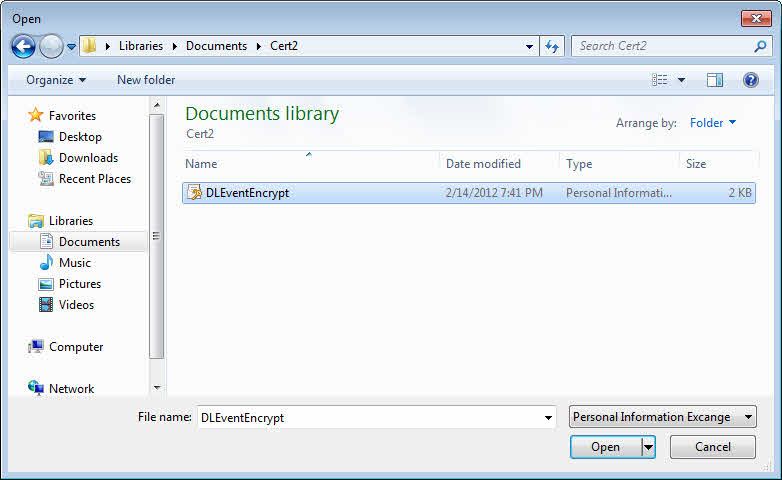Click the navigation pane scrollbar thumb
The width and height of the screenshot is (782, 480).
157,236
